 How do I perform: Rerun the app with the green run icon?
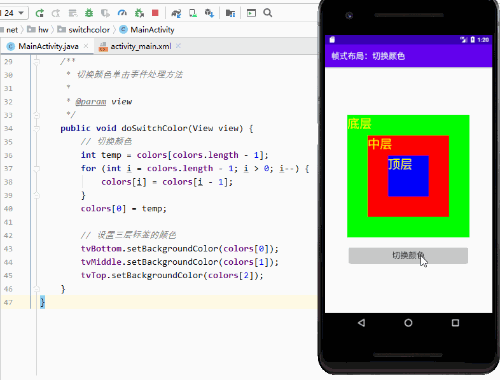(x=40, y=13)
